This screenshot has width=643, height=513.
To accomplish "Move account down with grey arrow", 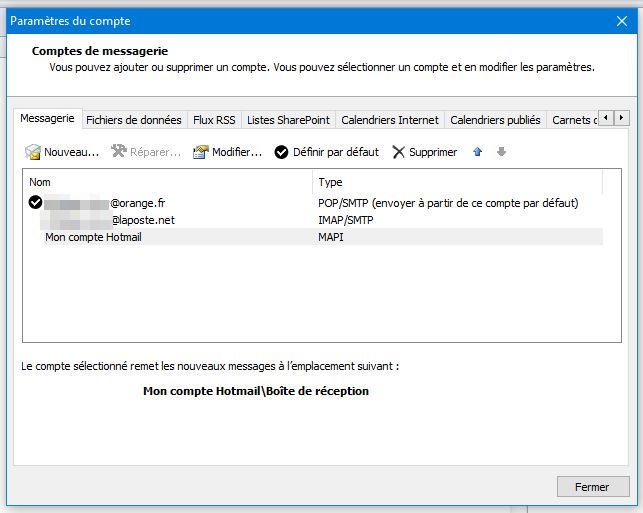I will [501, 152].
